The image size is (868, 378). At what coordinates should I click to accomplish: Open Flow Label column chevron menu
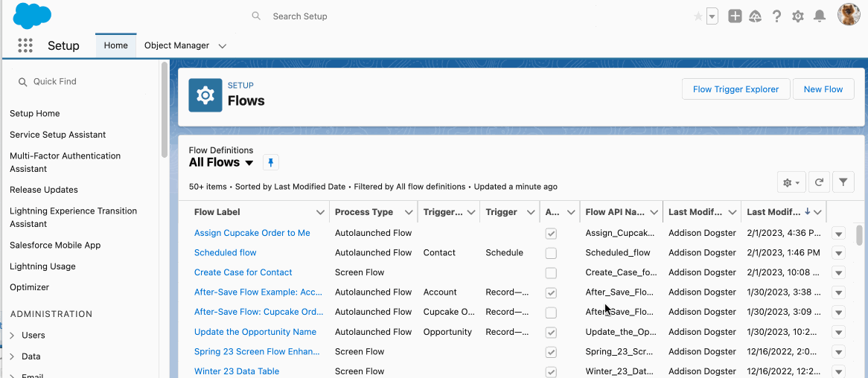(320, 213)
